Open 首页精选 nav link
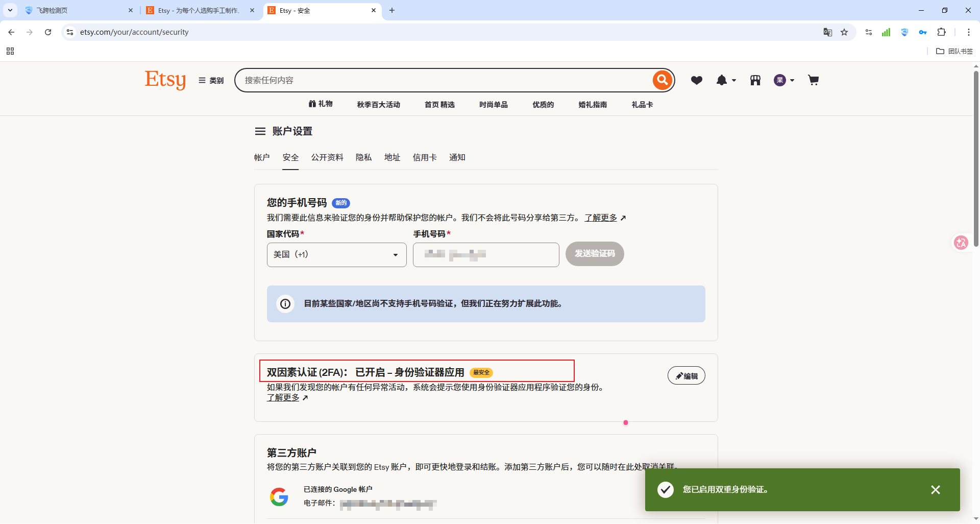Screen dimensions: 980x524 (439, 105)
